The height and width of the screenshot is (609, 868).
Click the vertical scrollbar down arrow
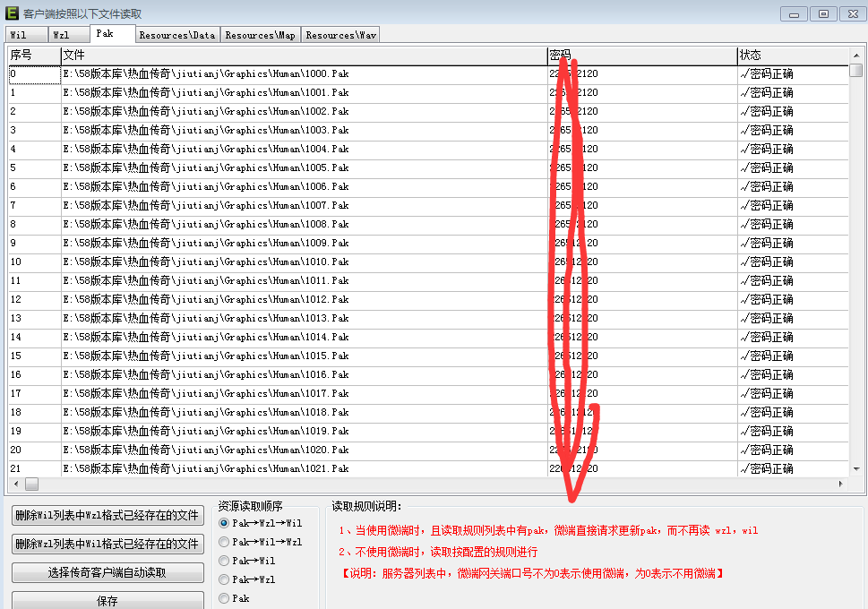856,469
